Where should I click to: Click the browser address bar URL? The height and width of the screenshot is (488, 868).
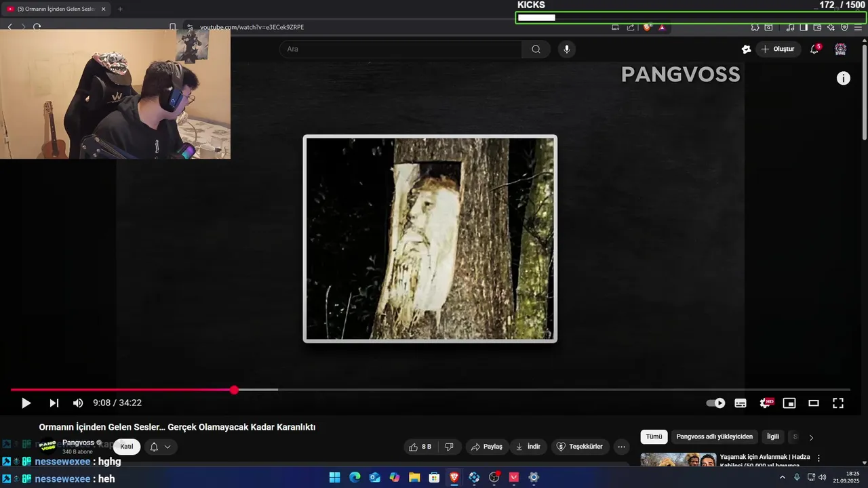pos(252,27)
